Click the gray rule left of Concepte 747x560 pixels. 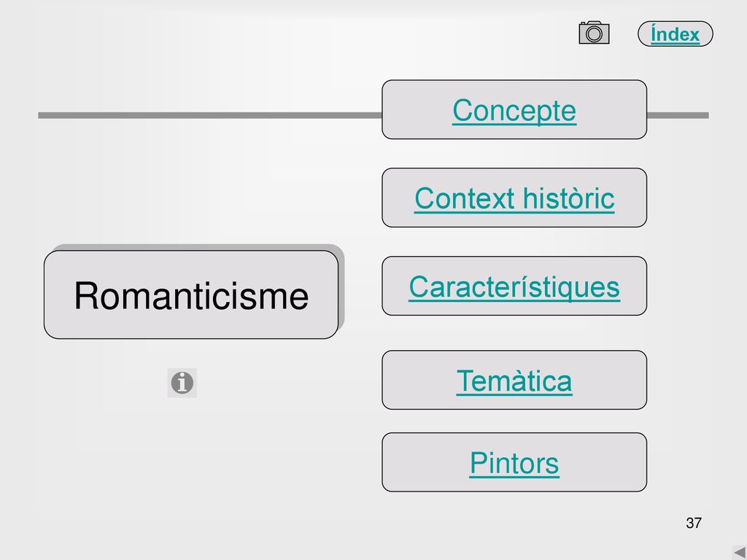209,115
